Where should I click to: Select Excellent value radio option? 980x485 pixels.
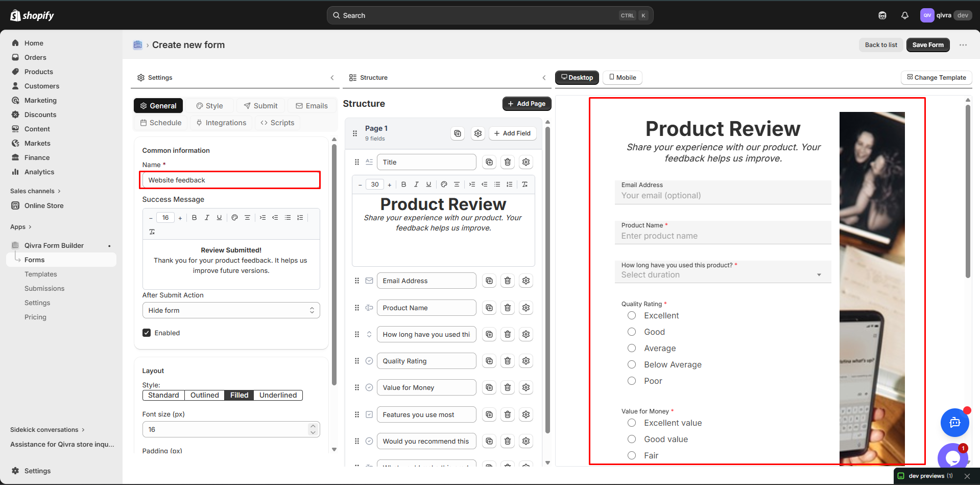pos(632,423)
